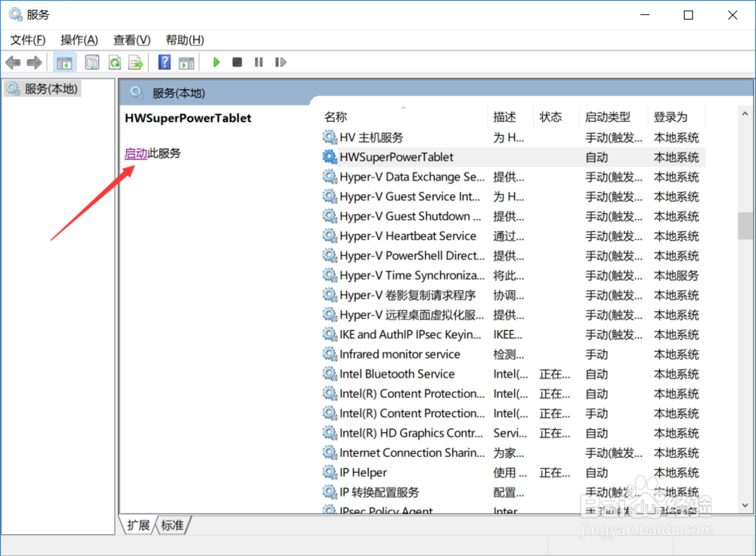
Task: Click the gear icon of HWSuperPowerTablet row
Action: [x=330, y=157]
